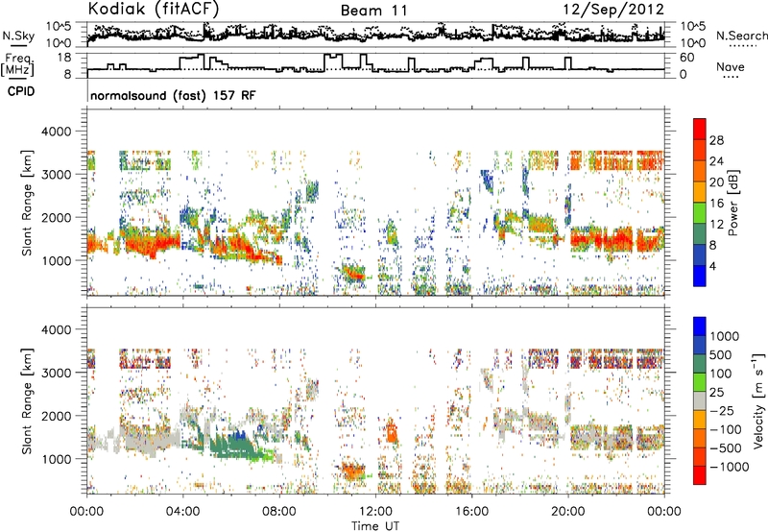Click the "16:00" time axis tick label
Image resolution: width=768 pixels, height=532 pixels.
click(471, 512)
